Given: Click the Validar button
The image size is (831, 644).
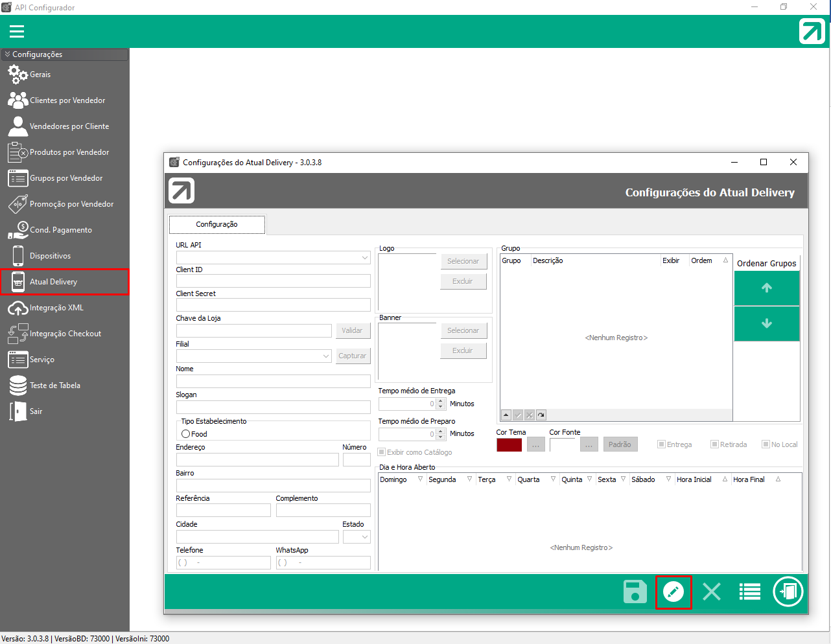Looking at the screenshot, I should pyautogui.click(x=353, y=330).
